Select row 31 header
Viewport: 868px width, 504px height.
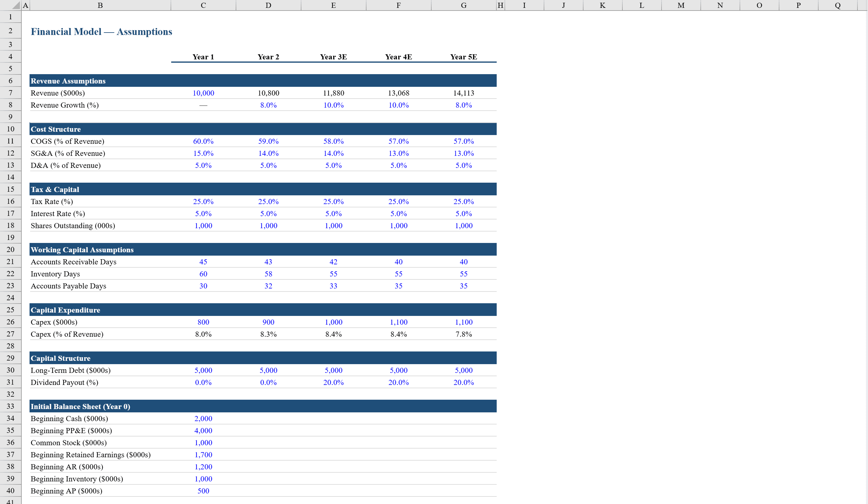click(10, 382)
